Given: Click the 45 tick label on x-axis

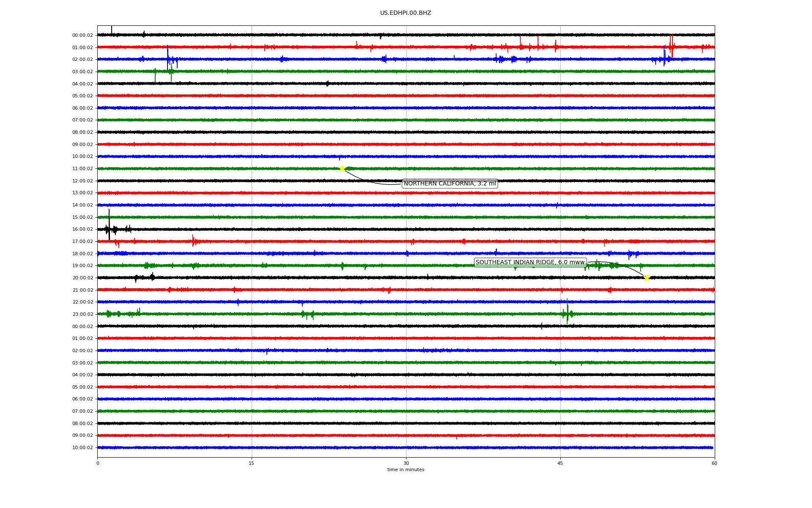Looking at the screenshot, I should tap(560, 463).
